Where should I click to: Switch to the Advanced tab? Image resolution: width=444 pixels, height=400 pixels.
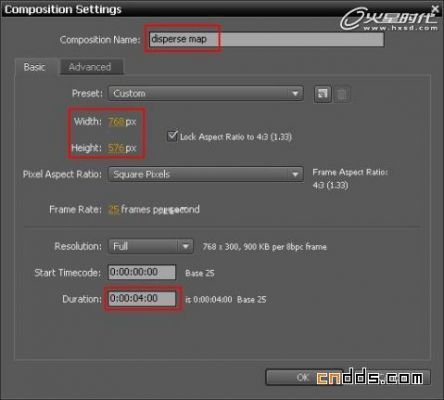[x=90, y=67]
